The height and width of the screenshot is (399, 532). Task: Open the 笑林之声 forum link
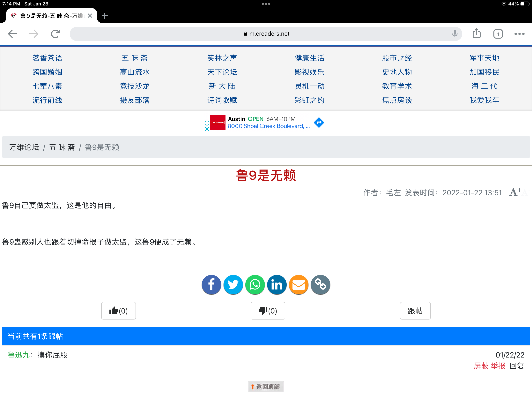(x=222, y=58)
